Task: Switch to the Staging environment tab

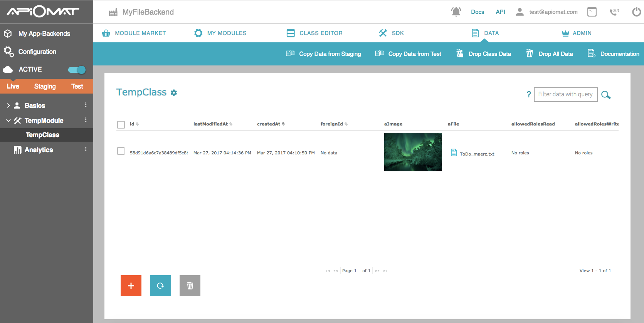Action: tap(45, 86)
